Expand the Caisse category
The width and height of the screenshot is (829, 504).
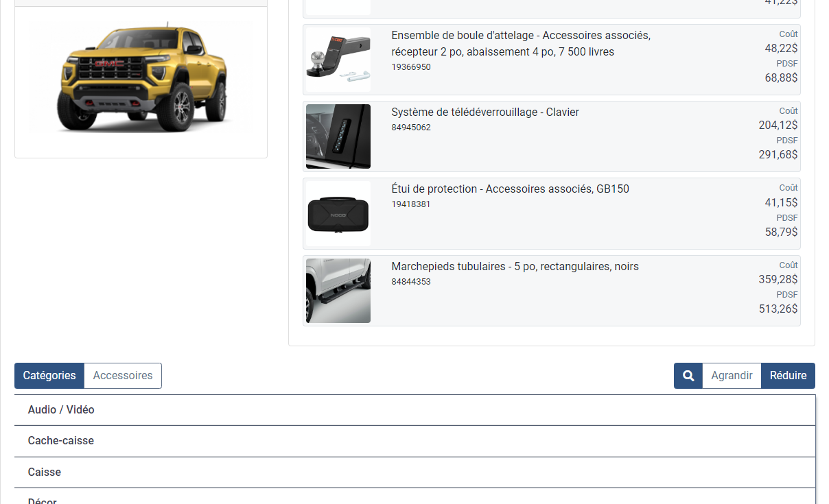pyautogui.click(x=414, y=472)
